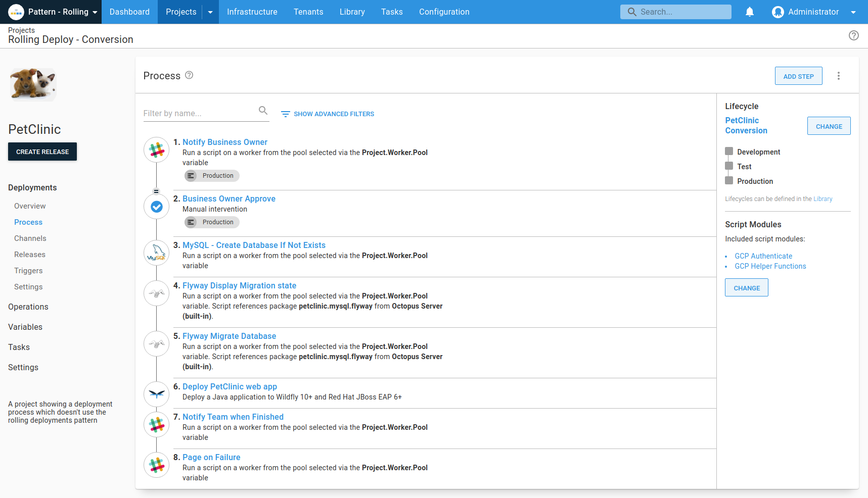Expand the Projects dropdown arrow
Image resolution: width=868 pixels, height=498 pixels.
[210, 12]
